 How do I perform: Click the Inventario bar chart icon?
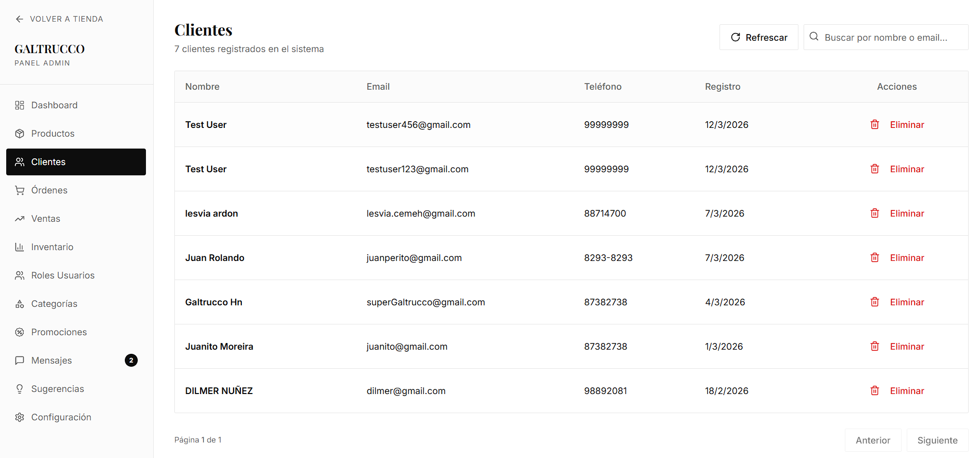tap(20, 247)
